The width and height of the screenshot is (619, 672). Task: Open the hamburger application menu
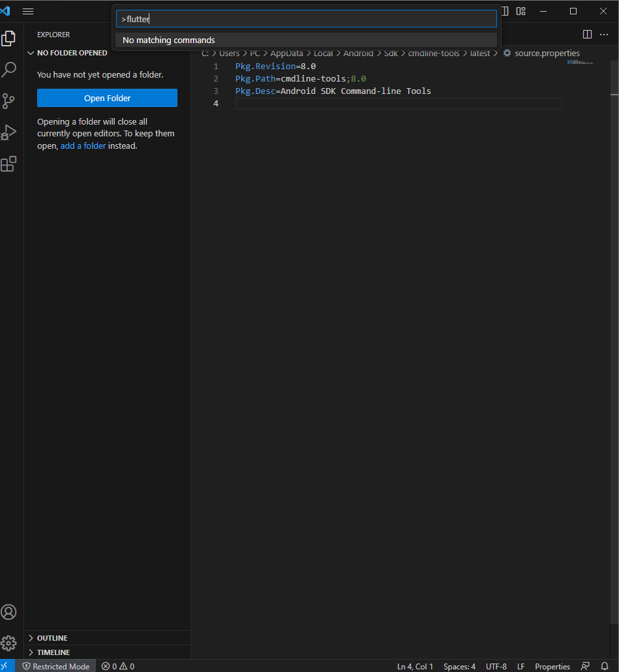click(28, 12)
